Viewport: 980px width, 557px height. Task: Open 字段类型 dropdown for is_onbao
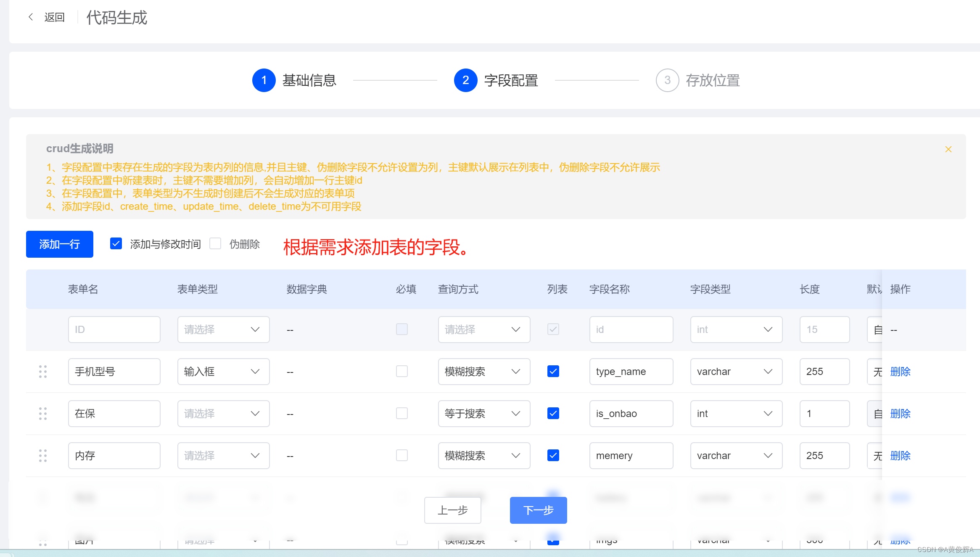tap(736, 414)
